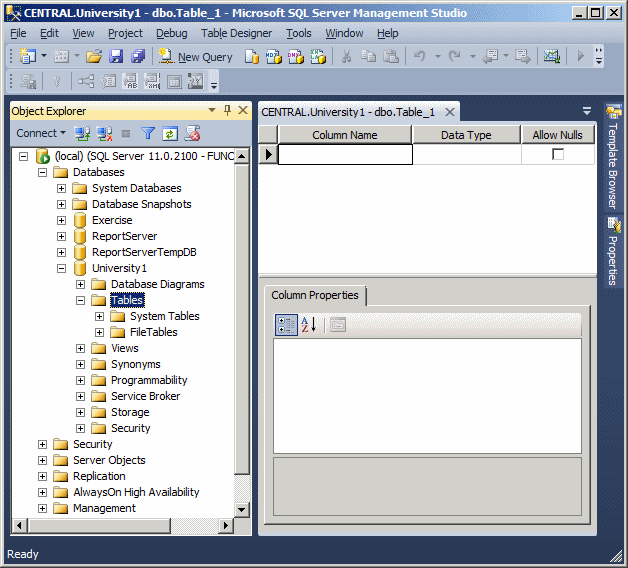Collapse the Databases folder
Screen dimensions: 628x568
click(42, 172)
